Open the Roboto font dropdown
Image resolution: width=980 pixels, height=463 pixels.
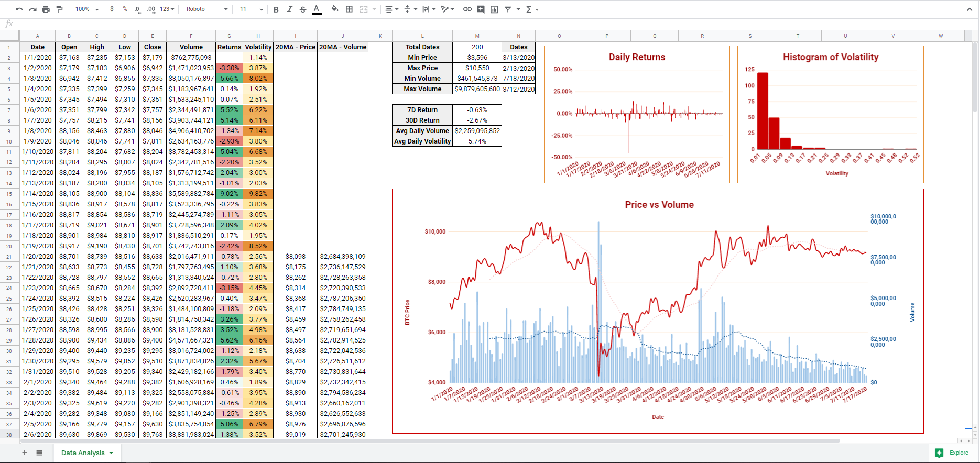[207, 9]
